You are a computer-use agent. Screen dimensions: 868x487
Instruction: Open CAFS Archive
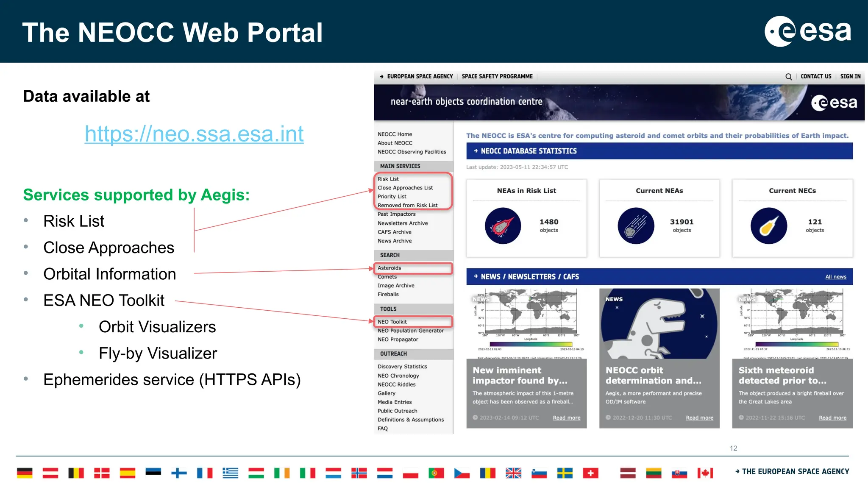coord(394,232)
